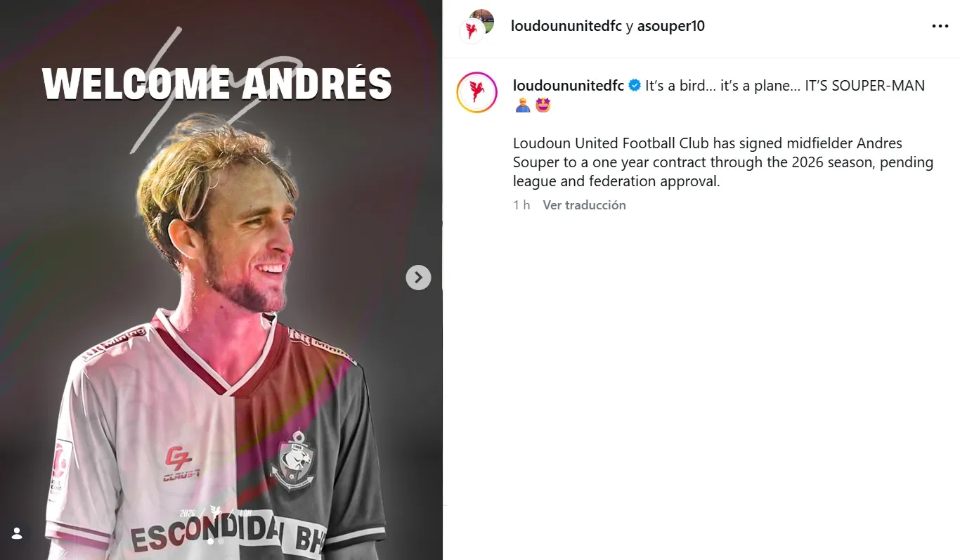Click loudoununitedfc username in the caption

569,86
